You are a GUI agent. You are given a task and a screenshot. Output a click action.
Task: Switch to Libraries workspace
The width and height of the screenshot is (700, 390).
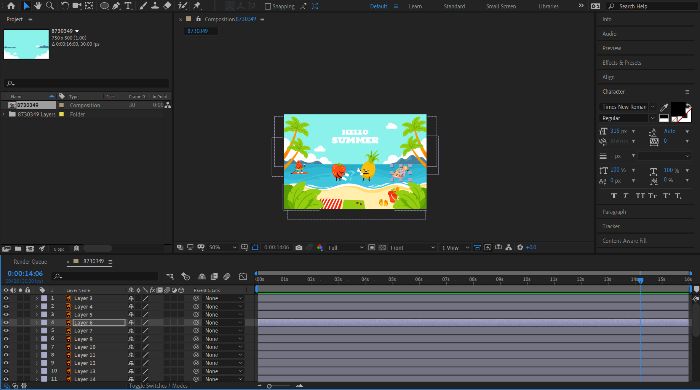click(548, 6)
